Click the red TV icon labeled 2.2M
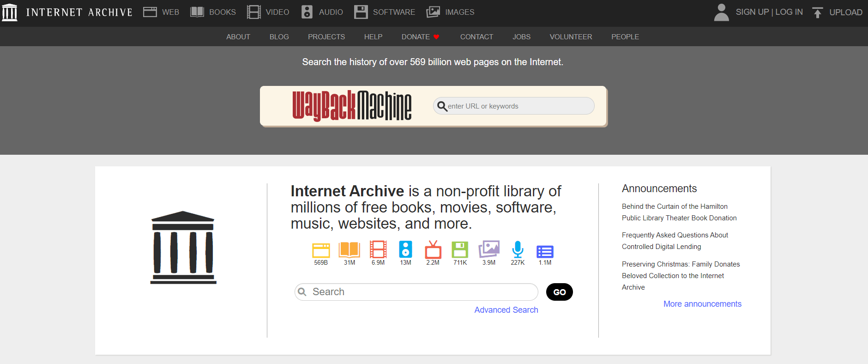Viewport: 868px width, 364px height. click(433, 249)
